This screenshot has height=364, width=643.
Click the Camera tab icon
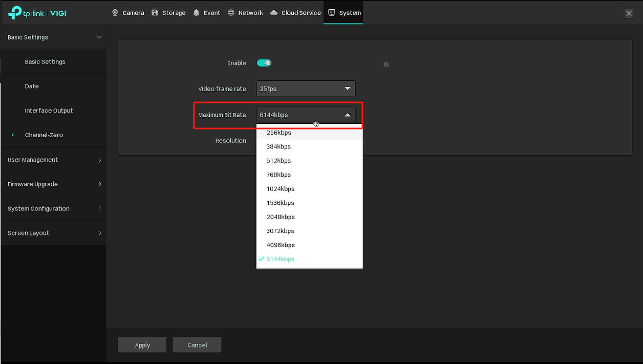tap(115, 12)
